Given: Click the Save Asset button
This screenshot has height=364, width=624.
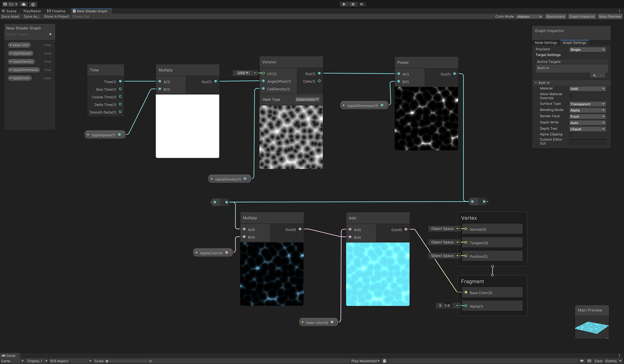Looking at the screenshot, I should click(x=10, y=17).
